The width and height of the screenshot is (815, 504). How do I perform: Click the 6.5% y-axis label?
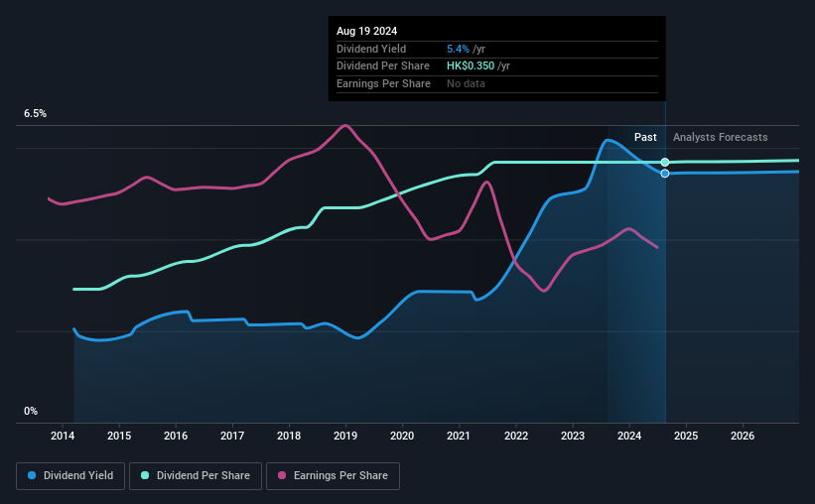(x=35, y=113)
